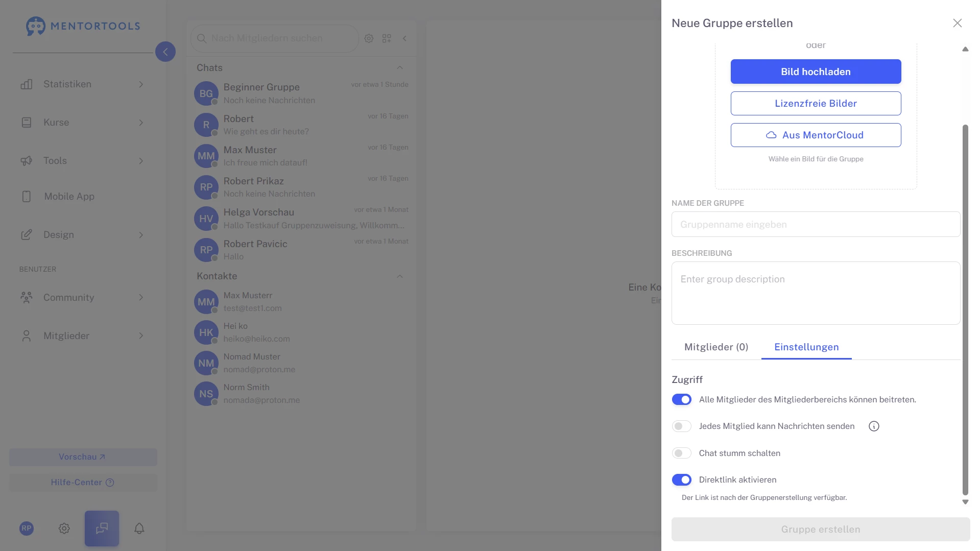Image resolution: width=980 pixels, height=551 pixels.
Task: Click the Gruppenname eingeben input field
Action: point(816,225)
